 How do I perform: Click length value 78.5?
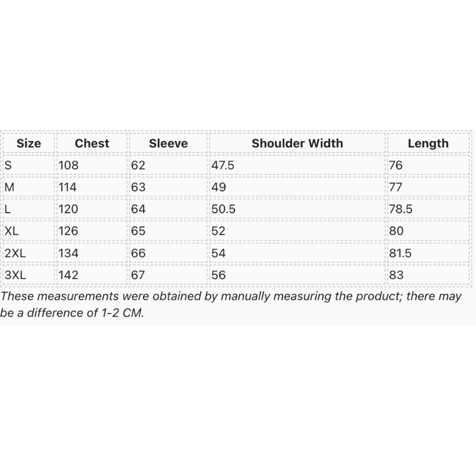400,209
